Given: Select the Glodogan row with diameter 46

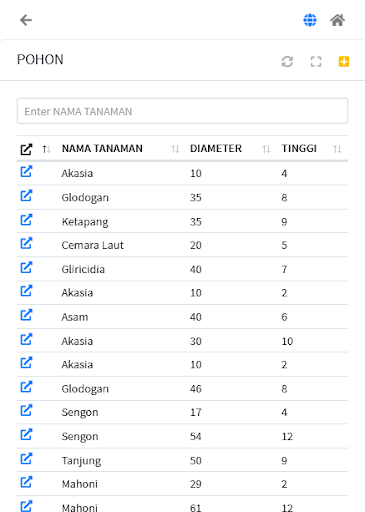Looking at the screenshot, I should click(x=182, y=388).
